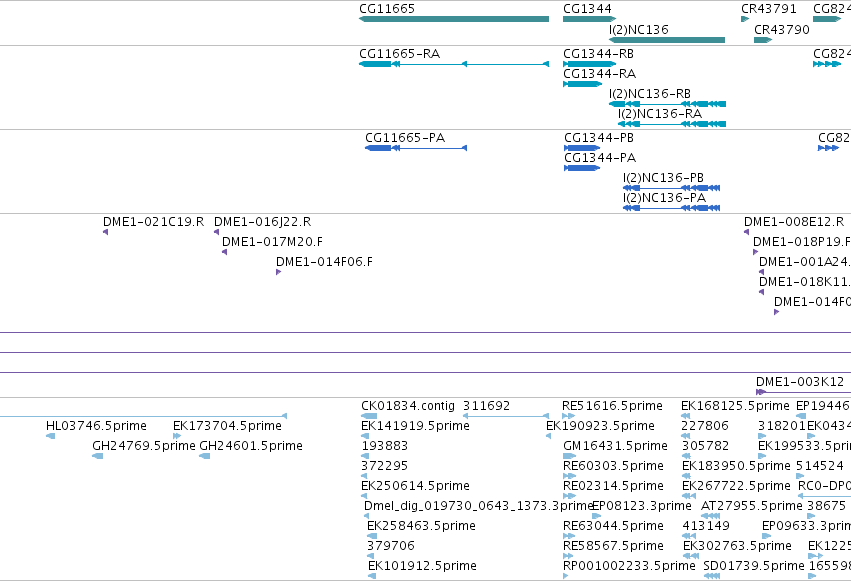Click the EK190923.5prime EST arrow
Screen dimensions: 851x581
tap(548, 436)
